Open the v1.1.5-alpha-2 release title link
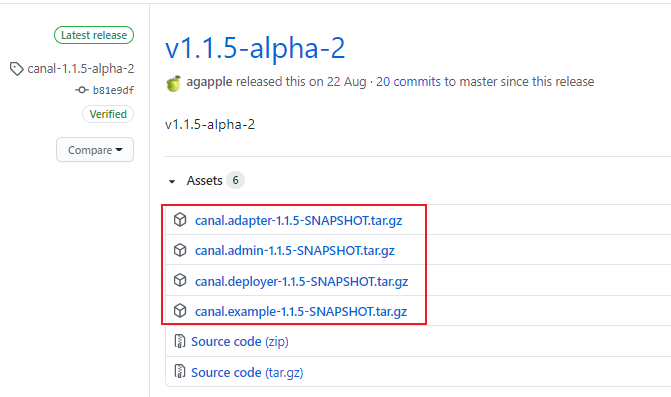Image resolution: width=671 pixels, height=397 pixels. 255,47
